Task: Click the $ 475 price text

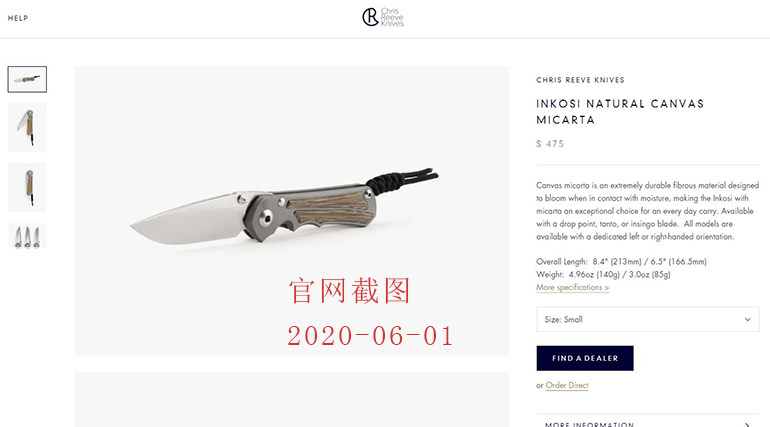Action: tap(550, 144)
